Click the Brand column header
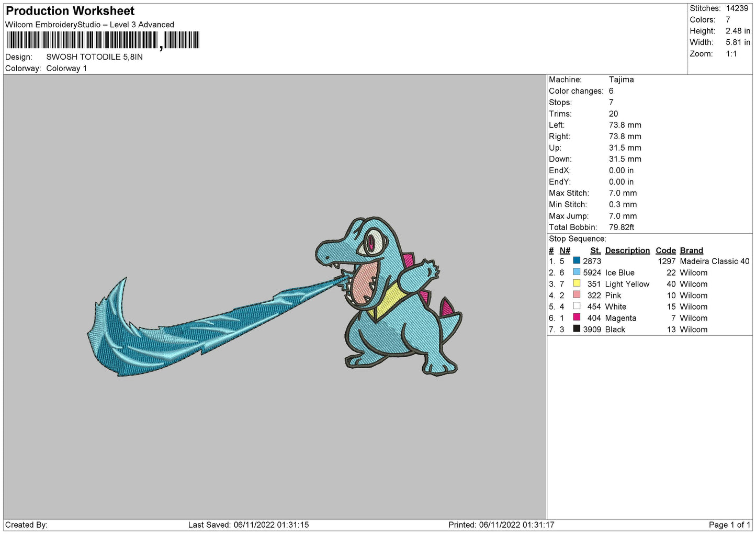Screen dimensions: 756x534 [691, 251]
